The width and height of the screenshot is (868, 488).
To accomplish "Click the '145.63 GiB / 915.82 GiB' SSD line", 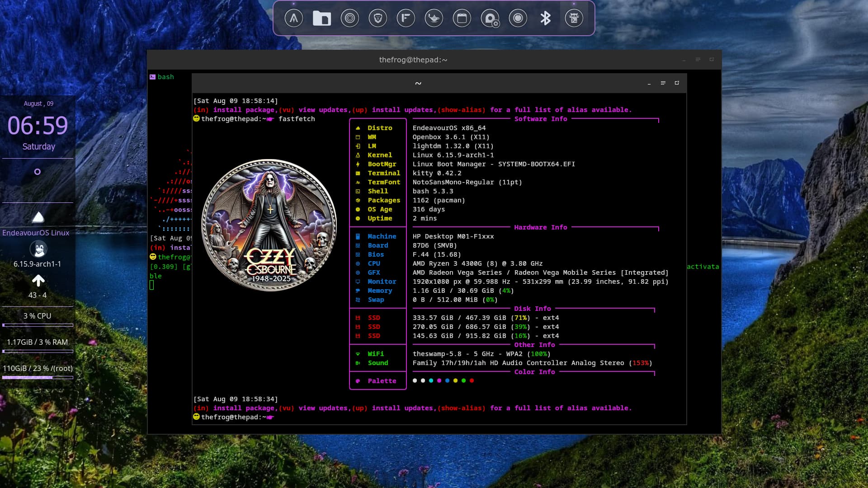I will coord(486,336).
